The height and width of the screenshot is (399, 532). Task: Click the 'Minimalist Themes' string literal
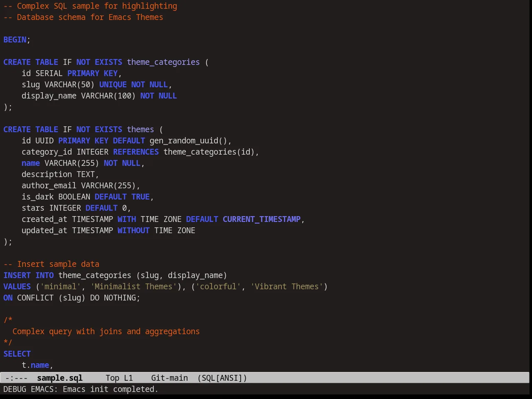coord(133,286)
